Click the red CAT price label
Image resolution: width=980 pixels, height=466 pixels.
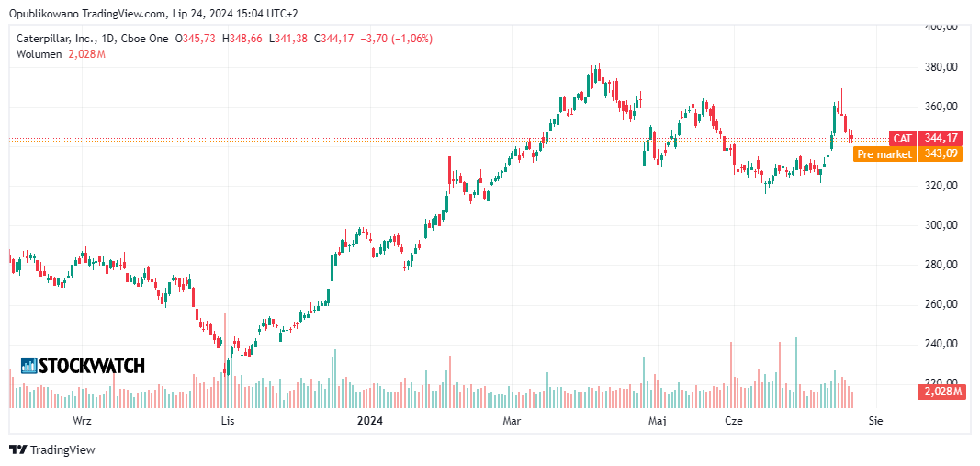[x=902, y=138]
